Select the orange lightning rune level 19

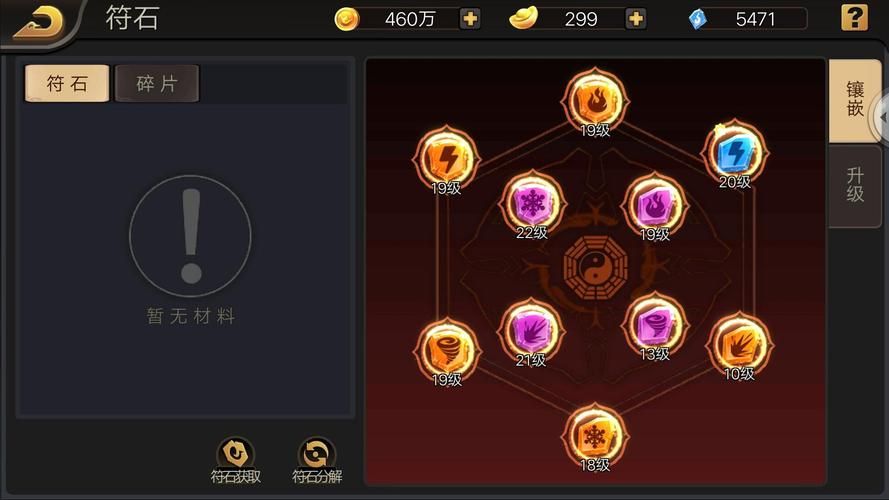pyautogui.click(x=447, y=160)
